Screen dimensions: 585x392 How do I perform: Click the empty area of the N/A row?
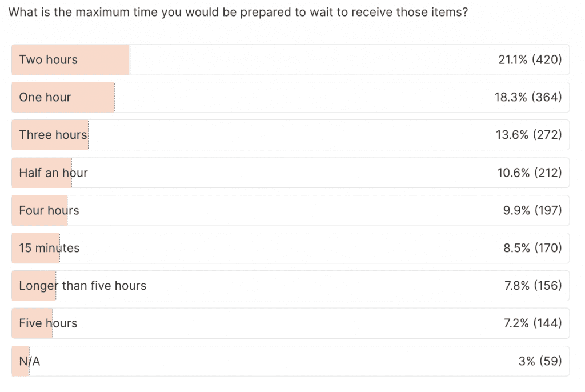click(x=274, y=361)
